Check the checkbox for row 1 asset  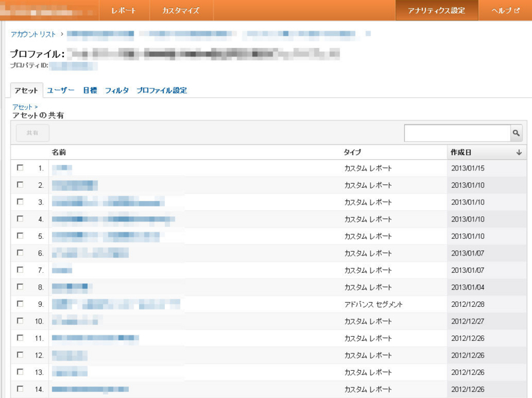pyautogui.click(x=21, y=168)
